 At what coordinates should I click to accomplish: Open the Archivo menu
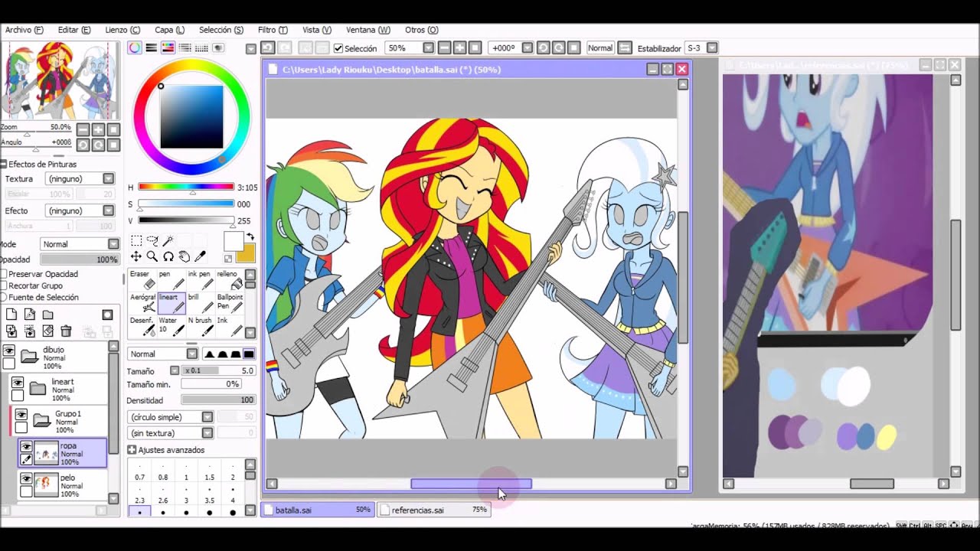(23, 30)
